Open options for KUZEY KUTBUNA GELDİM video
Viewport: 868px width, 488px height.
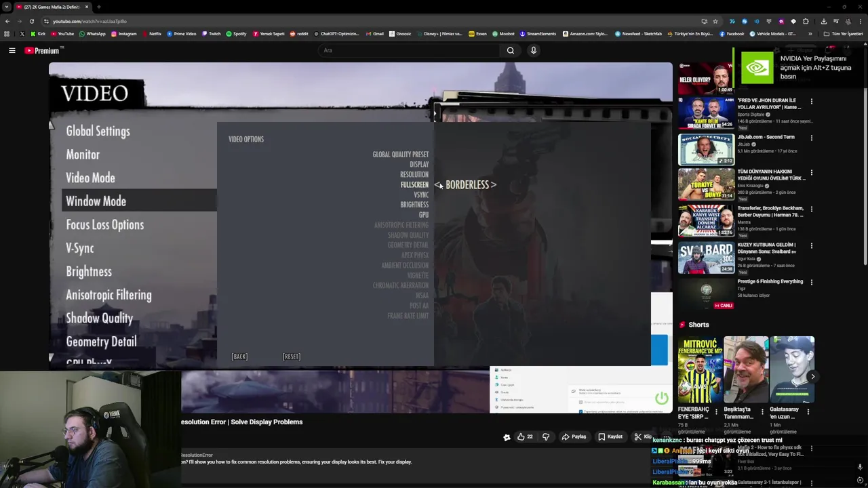[811, 245]
